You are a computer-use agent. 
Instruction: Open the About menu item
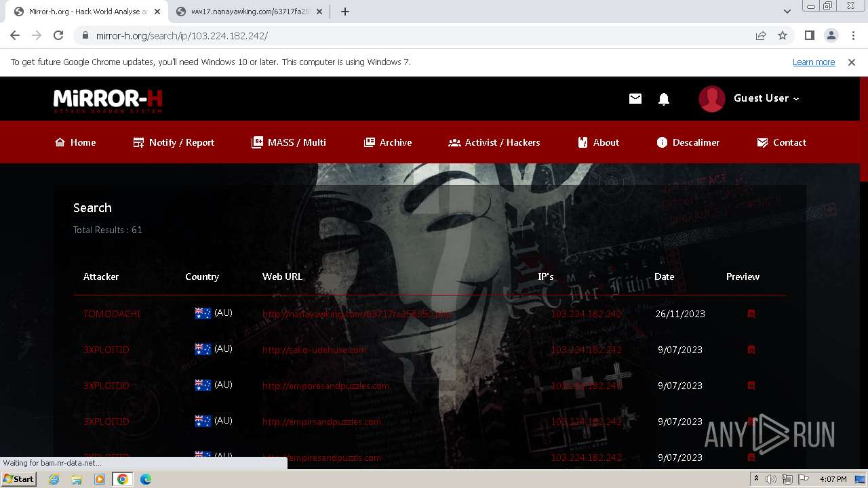coord(598,142)
